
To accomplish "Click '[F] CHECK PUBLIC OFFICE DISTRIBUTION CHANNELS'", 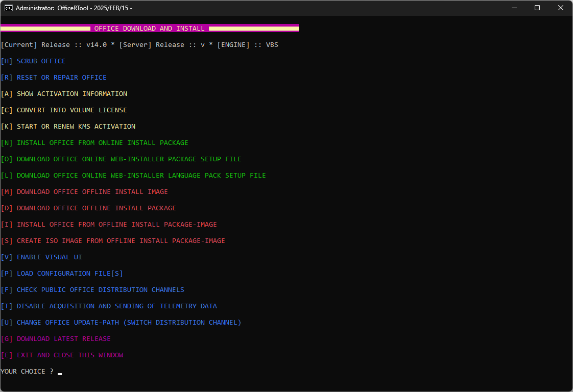I will 92,290.
